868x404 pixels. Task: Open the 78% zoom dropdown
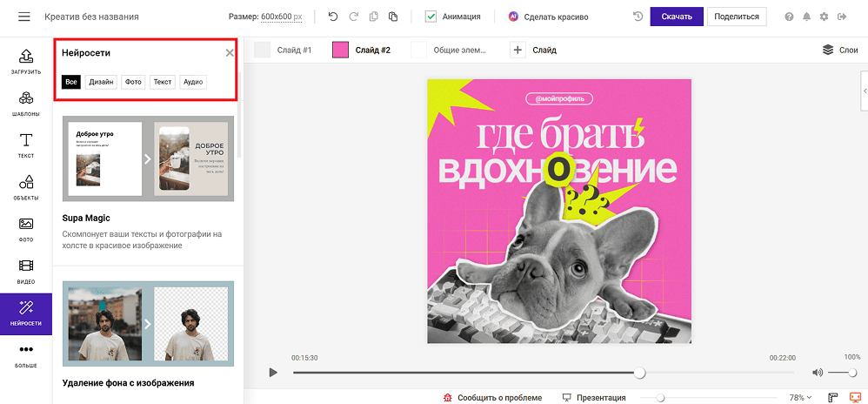(800, 397)
